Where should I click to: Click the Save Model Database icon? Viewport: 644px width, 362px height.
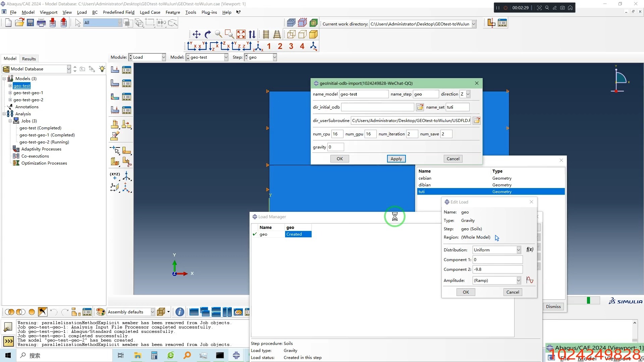click(31, 23)
